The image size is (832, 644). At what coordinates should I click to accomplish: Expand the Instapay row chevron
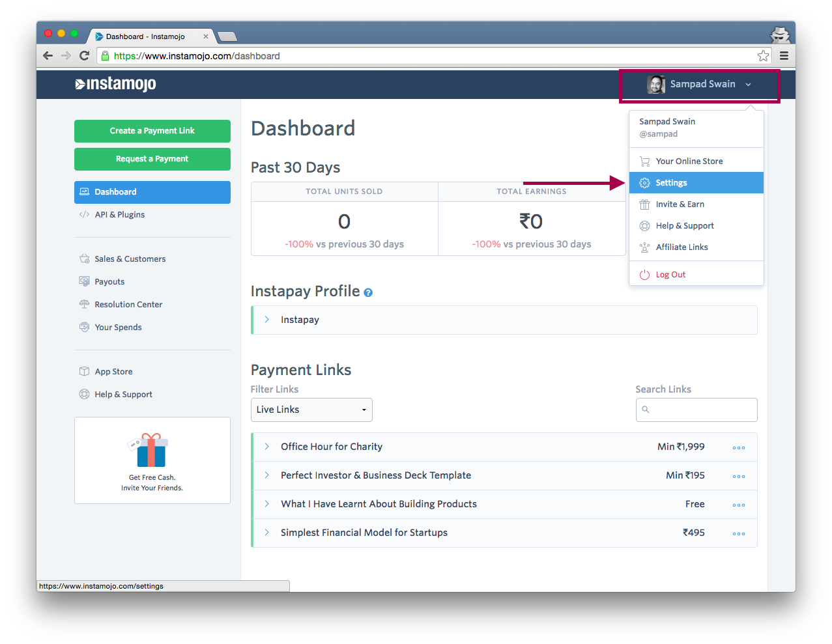point(266,320)
